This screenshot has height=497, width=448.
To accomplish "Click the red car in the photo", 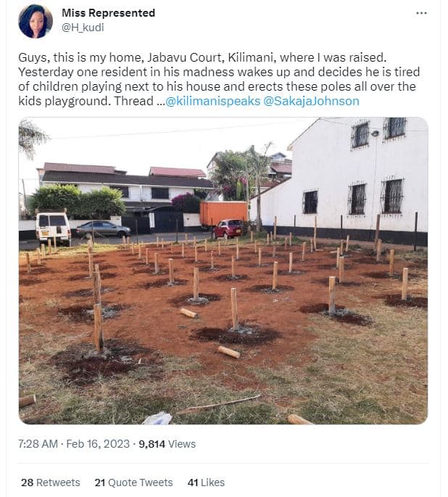I will 228,229.
